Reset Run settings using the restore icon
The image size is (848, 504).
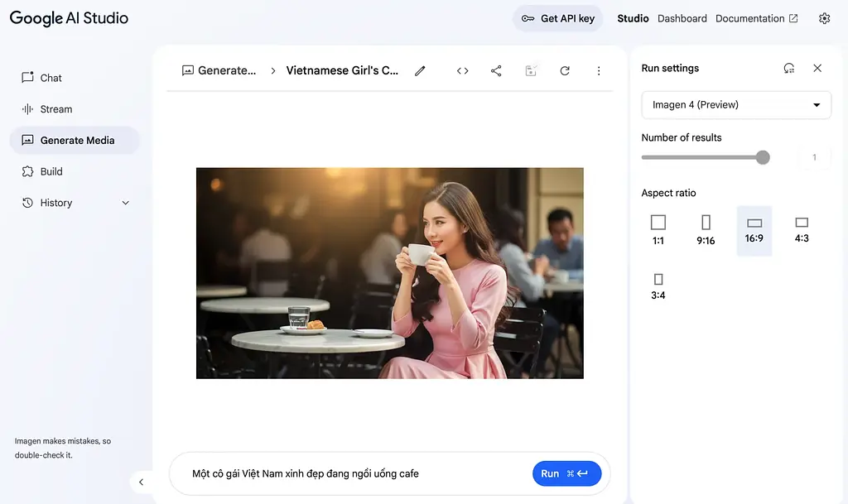[788, 68]
